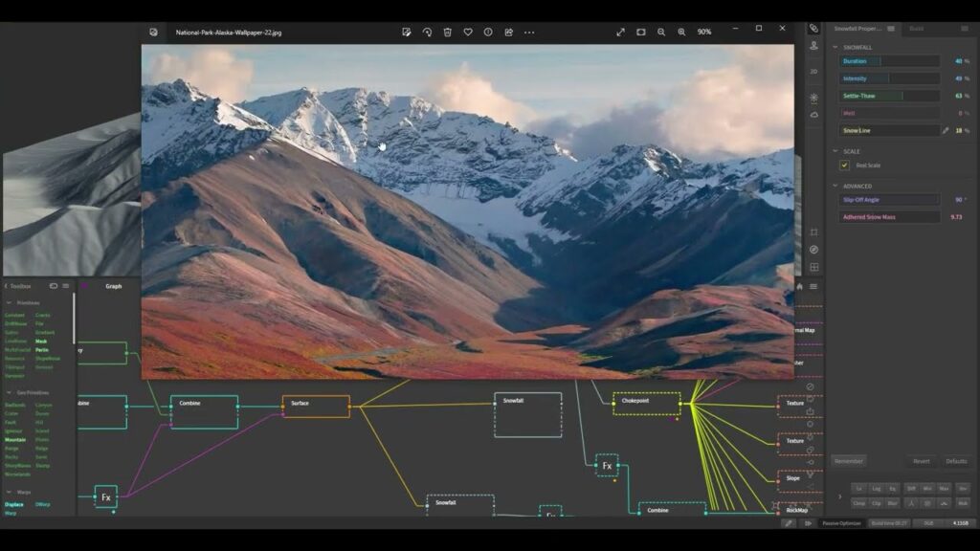Expand the arrow beside modifier buttons
Image resolution: width=980 pixels, height=551 pixels.
[839, 496]
